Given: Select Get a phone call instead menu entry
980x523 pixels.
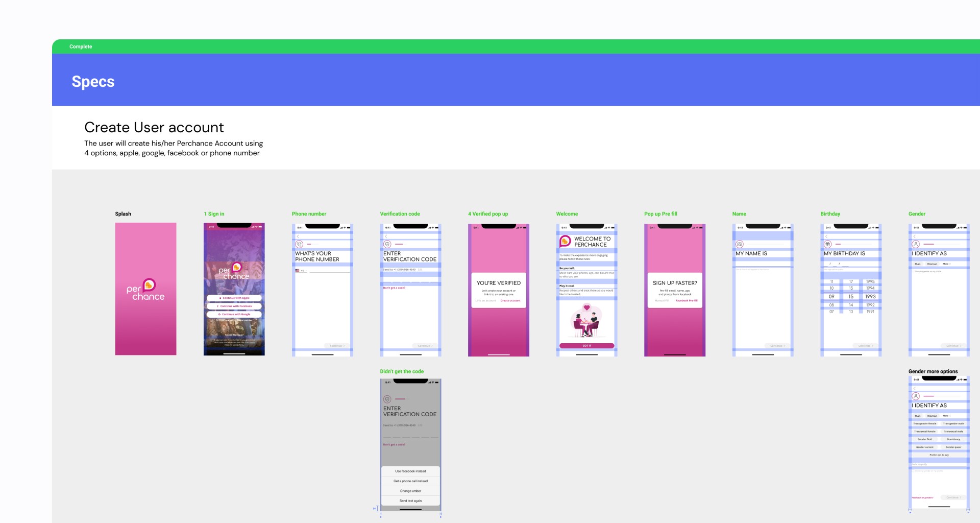Looking at the screenshot, I should [x=411, y=481].
